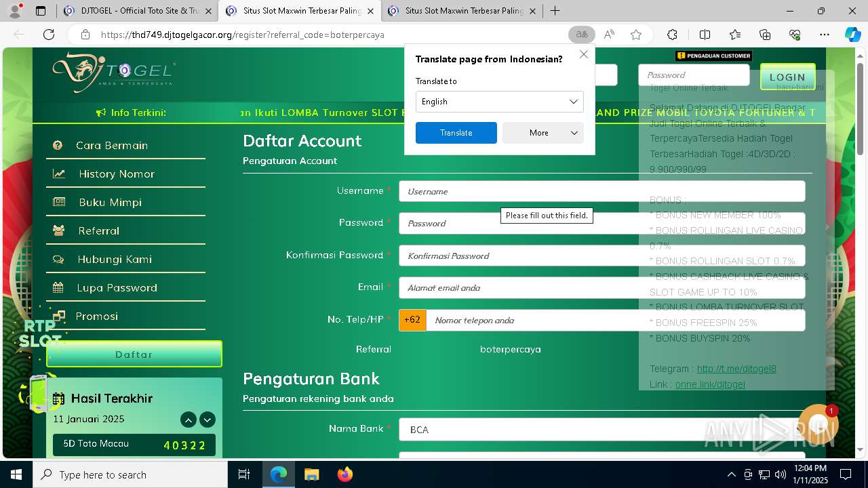Viewport: 868px width, 488px height.
Task: Open the Favorites list icon
Action: 735,35
